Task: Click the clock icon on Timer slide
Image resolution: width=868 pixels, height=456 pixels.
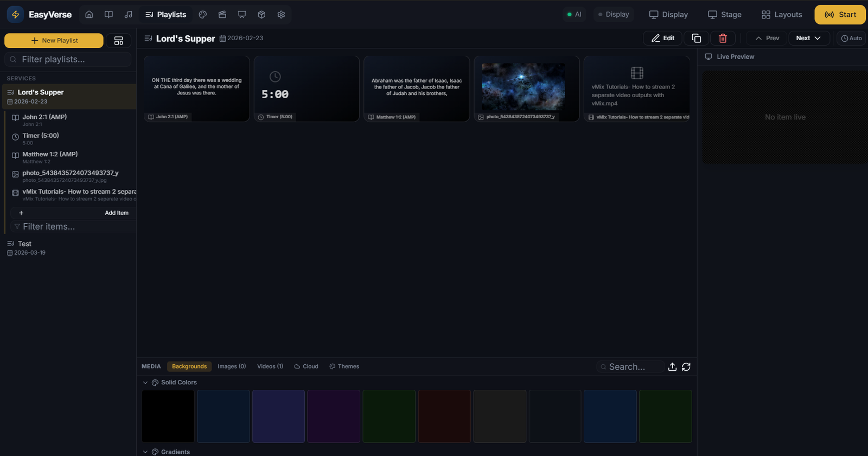Action: [275, 77]
